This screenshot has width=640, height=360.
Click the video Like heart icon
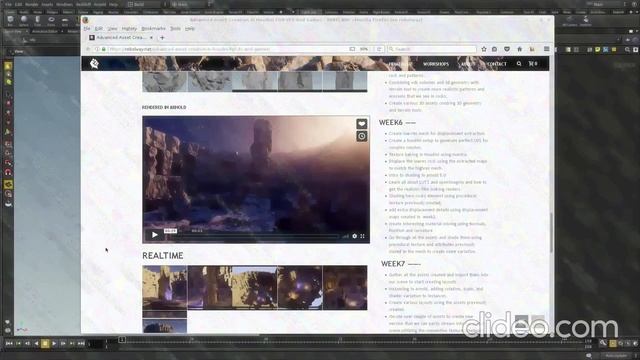click(362, 124)
